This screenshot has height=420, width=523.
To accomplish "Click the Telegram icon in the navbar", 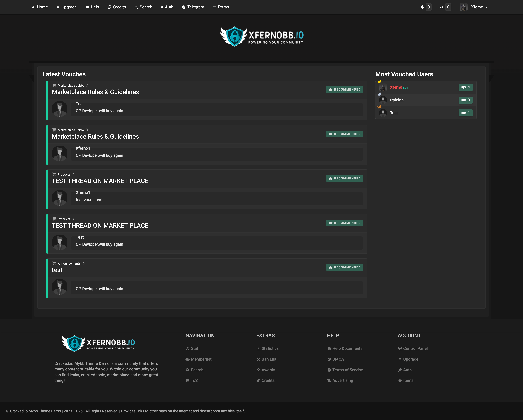I will click(x=184, y=7).
